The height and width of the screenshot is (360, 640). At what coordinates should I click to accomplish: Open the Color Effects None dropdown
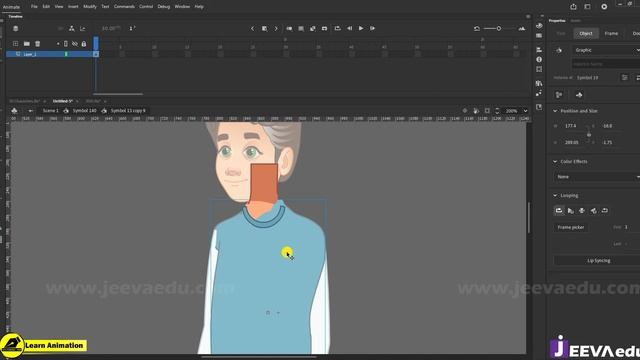click(x=597, y=177)
